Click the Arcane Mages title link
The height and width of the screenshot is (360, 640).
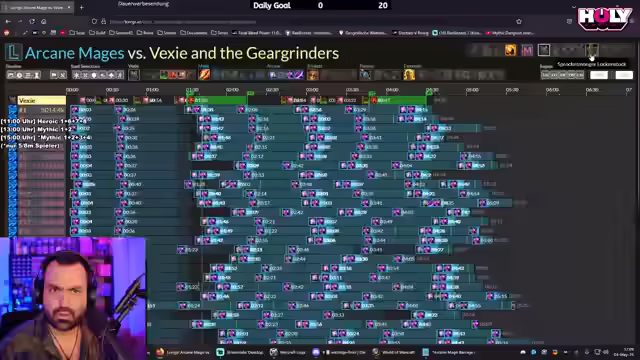pos(74,53)
